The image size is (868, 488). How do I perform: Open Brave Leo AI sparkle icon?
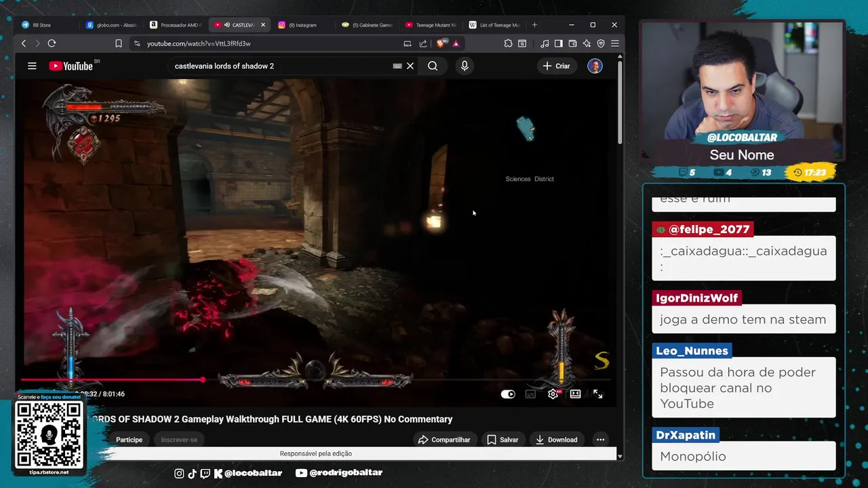587,43
